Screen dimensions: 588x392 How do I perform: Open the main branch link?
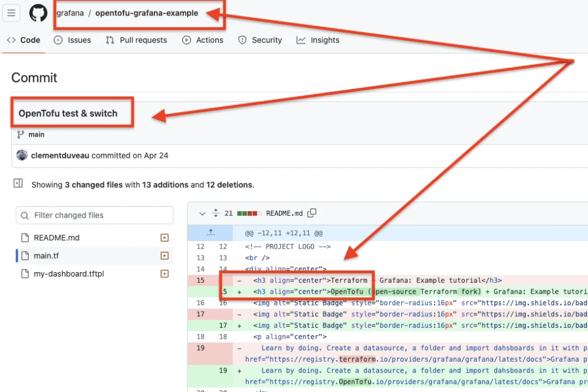click(x=36, y=134)
